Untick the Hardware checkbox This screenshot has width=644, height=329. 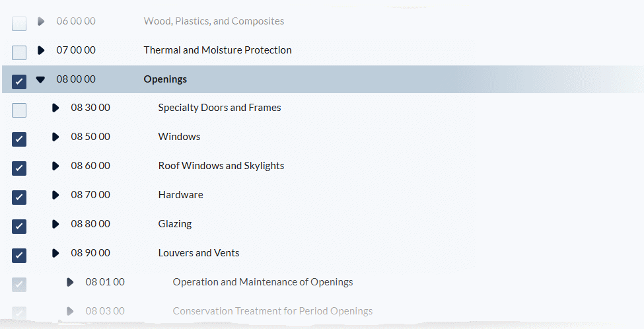click(x=19, y=198)
